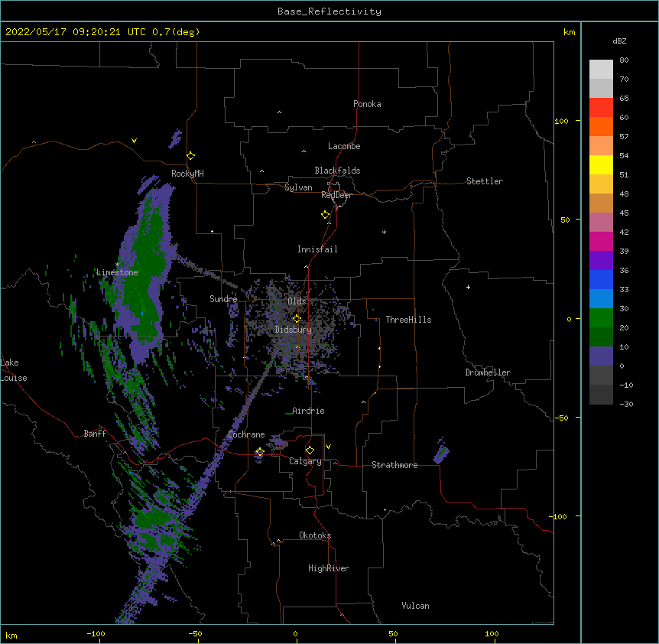
Task: Click the Stettler label
Action: tap(485, 181)
